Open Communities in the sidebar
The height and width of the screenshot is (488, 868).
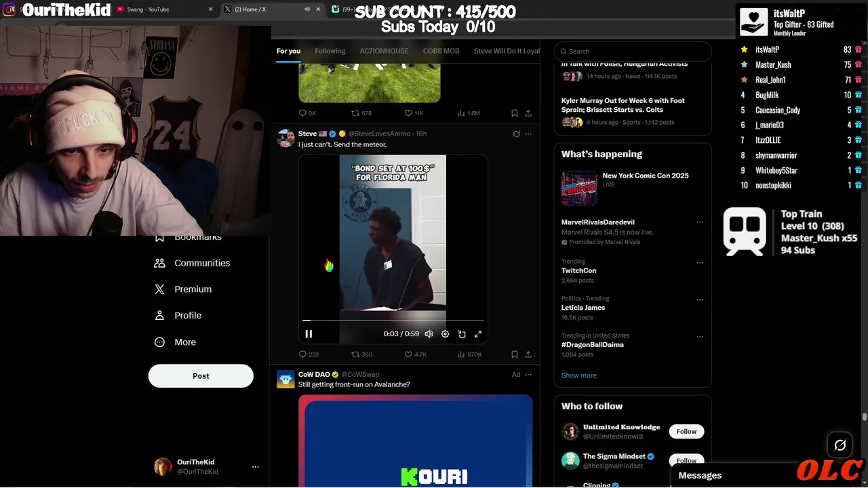(192, 263)
